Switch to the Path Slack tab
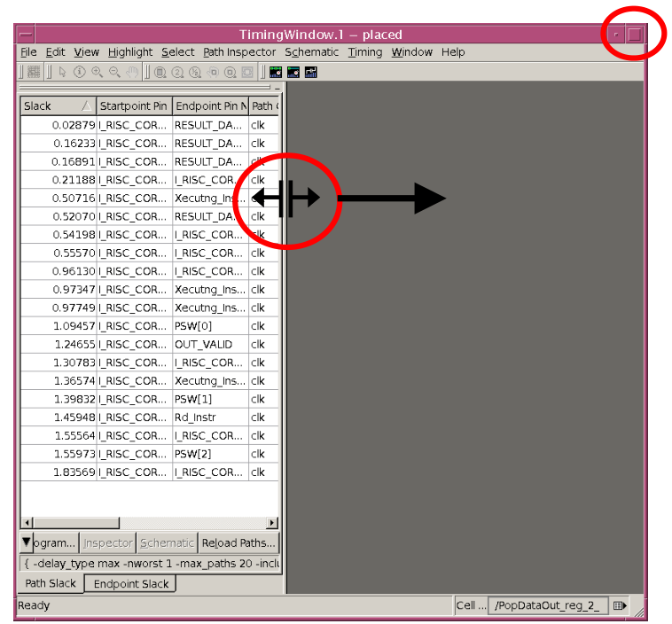Screen dimensions: 672x624 (51, 583)
